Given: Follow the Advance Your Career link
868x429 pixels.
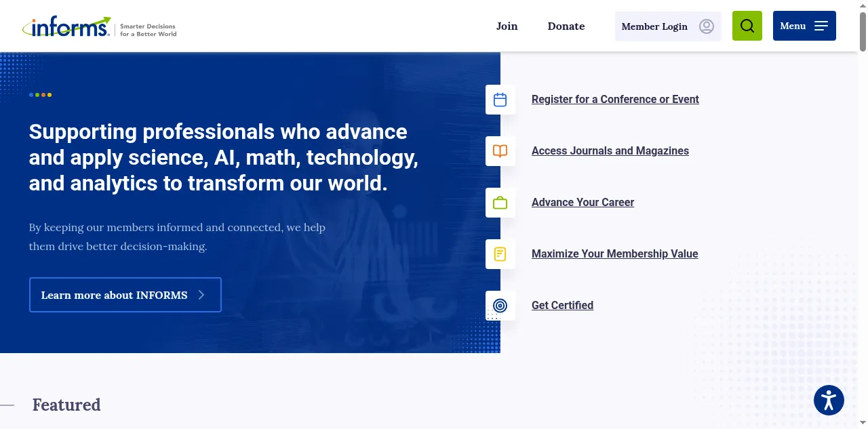Looking at the screenshot, I should pos(583,203).
